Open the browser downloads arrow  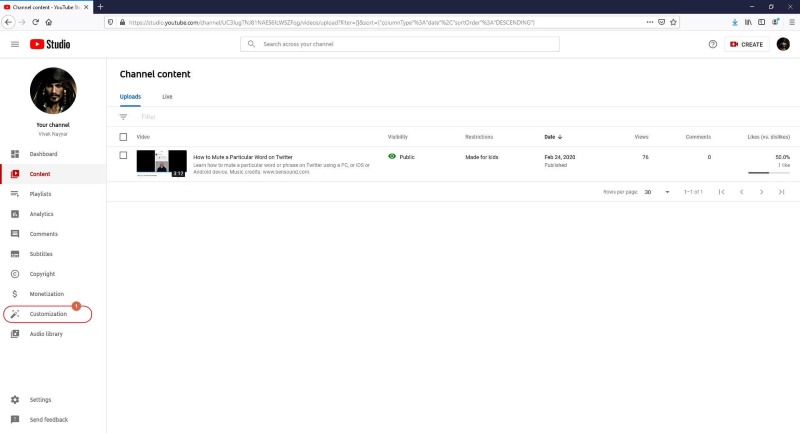[735, 22]
